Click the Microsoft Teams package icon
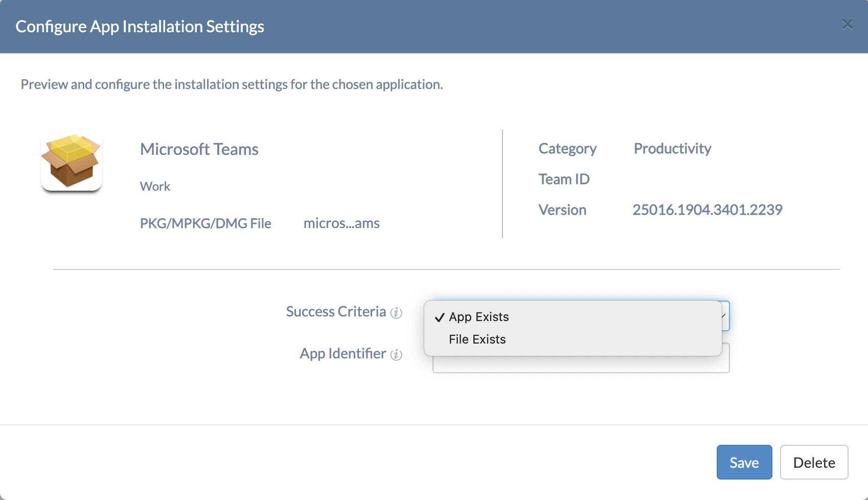This screenshot has width=868, height=500. pyautogui.click(x=72, y=163)
